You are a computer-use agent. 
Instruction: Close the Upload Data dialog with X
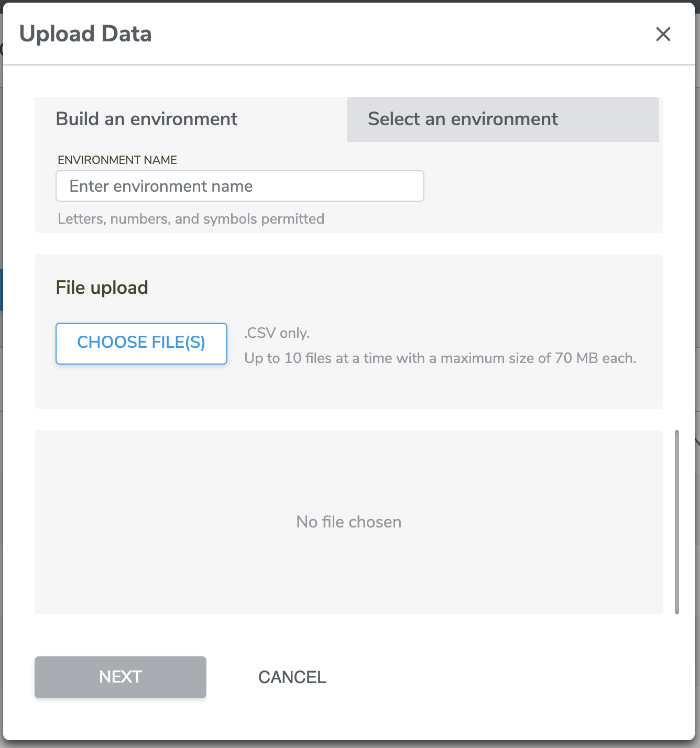(663, 34)
